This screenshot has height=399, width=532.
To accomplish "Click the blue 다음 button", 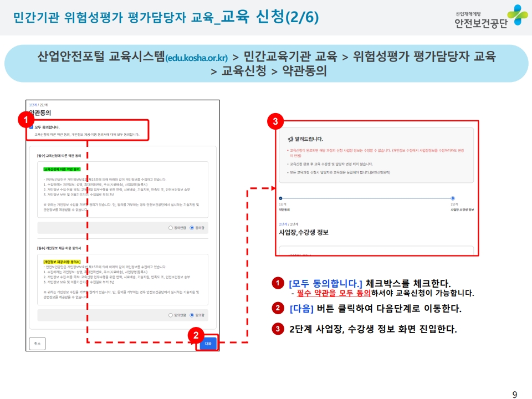I will point(208,343).
